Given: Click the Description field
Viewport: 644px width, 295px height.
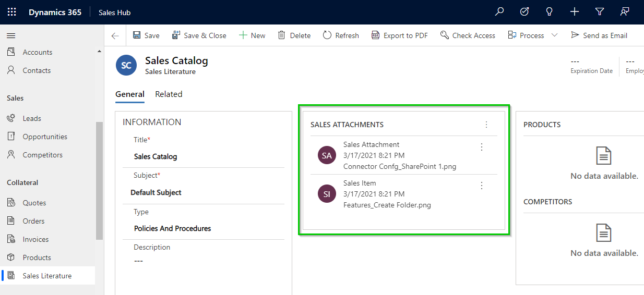Looking at the screenshot, I should [x=204, y=261].
